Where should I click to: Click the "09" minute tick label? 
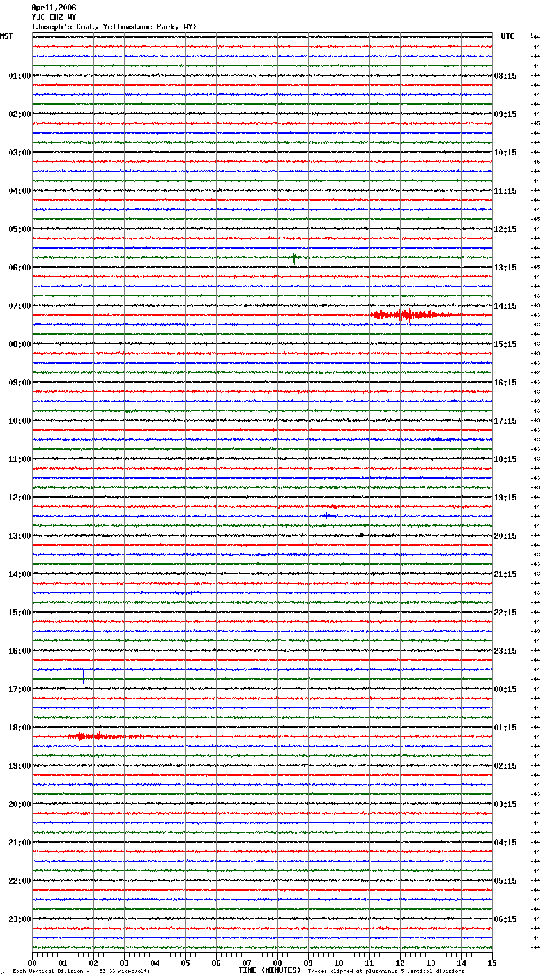[308, 963]
